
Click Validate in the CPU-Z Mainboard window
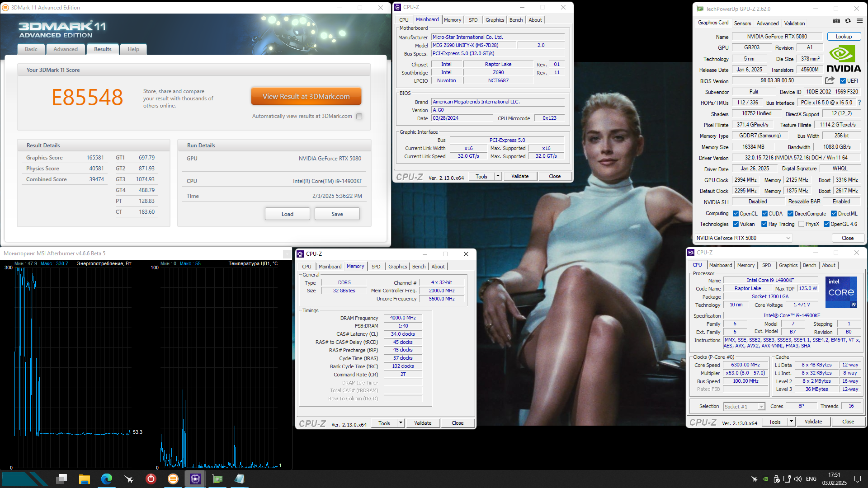coord(520,176)
